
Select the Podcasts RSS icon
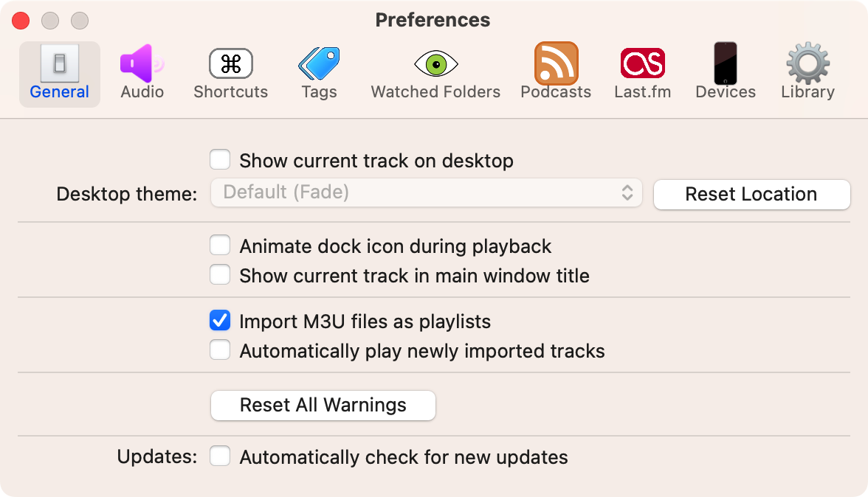pos(557,63)
